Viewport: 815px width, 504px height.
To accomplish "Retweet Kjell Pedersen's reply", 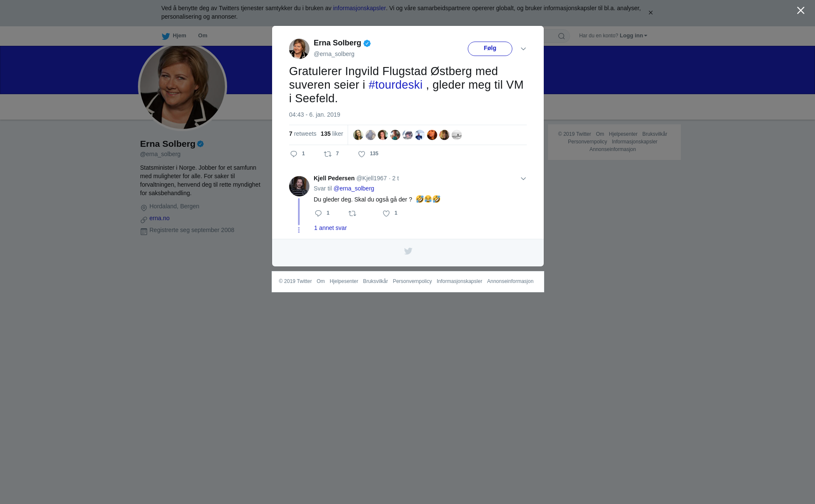I will (352, 213).
